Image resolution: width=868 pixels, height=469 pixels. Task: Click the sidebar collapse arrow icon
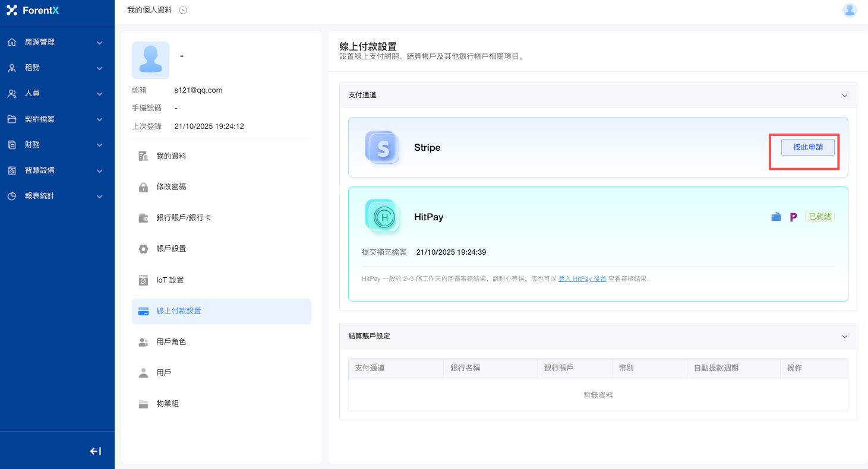point(95,451)
